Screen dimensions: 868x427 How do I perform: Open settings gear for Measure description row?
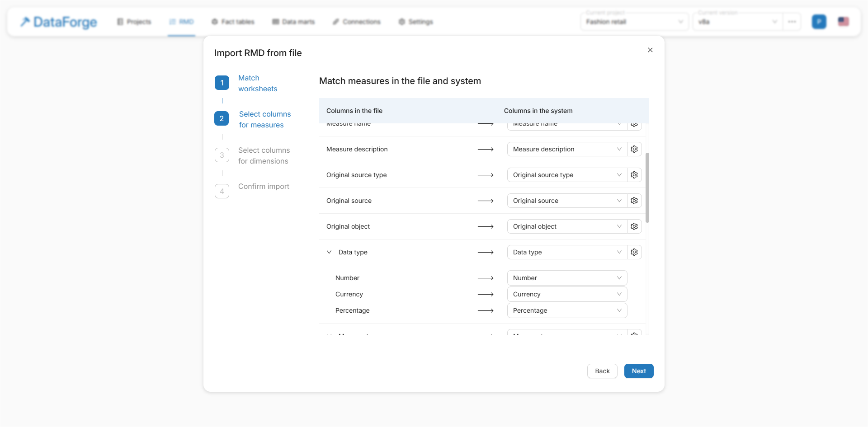pos(634,149)
